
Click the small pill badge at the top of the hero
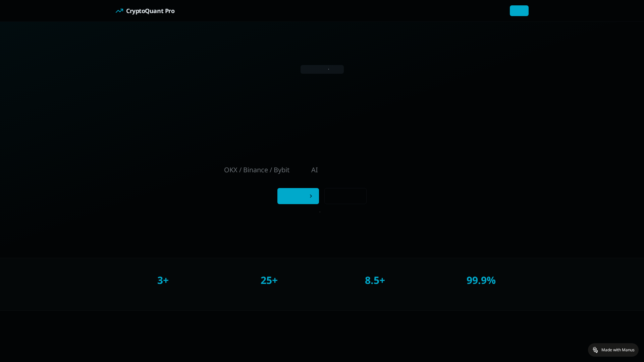(x=322, y=69)
